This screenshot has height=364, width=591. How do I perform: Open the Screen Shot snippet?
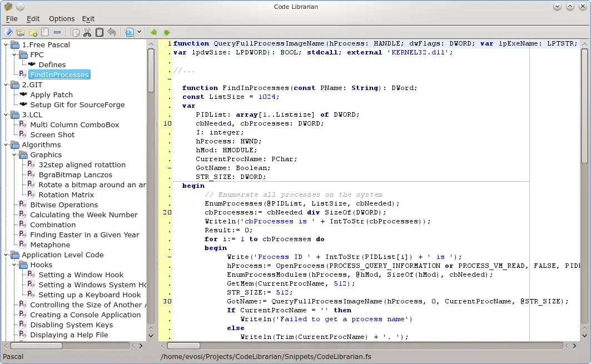pos(52,134)
